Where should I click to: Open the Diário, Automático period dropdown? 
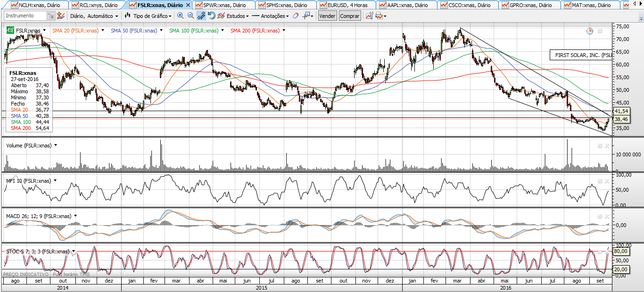[x=94, y=16]
